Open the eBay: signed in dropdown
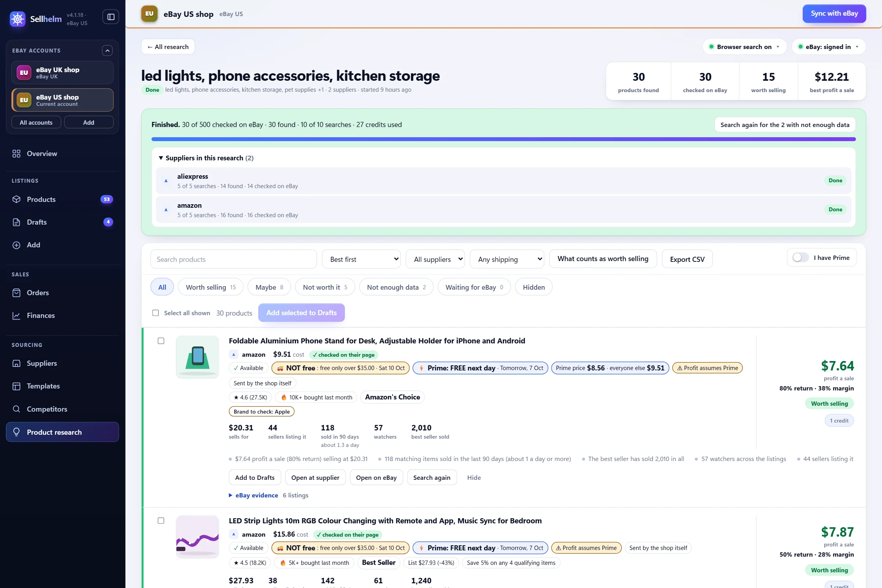The width and height of the screenshot is (882, 588). tap(828, 47)
